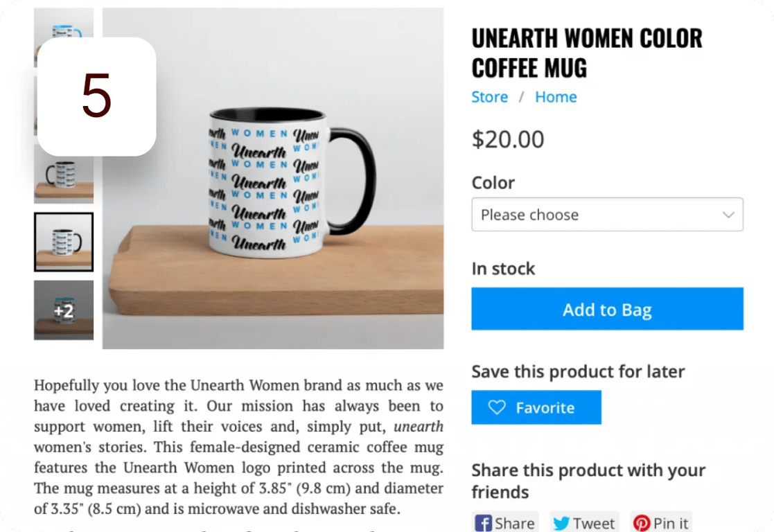Screen dimensions: 774x532
Task: Click the heart icon on Favorite
Action: pyautogui.click(x=497, y=407)
